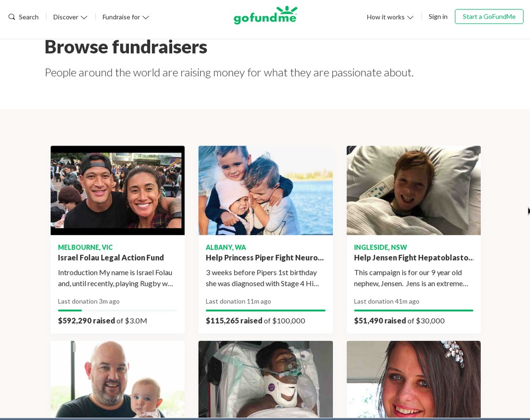Open Help Jensen Fight Hepatoblastoma title
The width and height of the screenshot is (530, 420).
pyautogui.click(x=413, y=257)
